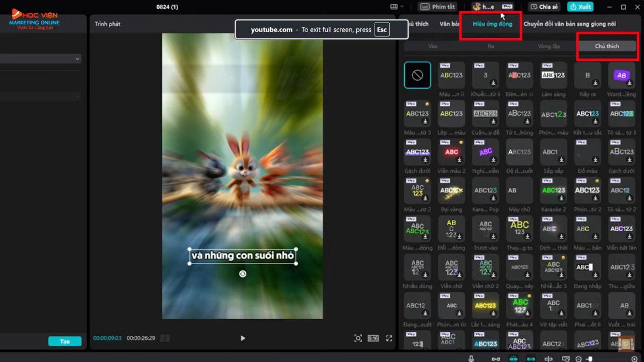Viewport: 644px width, 362px height.
Task: Click the 'Tạo' button
Action: point(64,341)
